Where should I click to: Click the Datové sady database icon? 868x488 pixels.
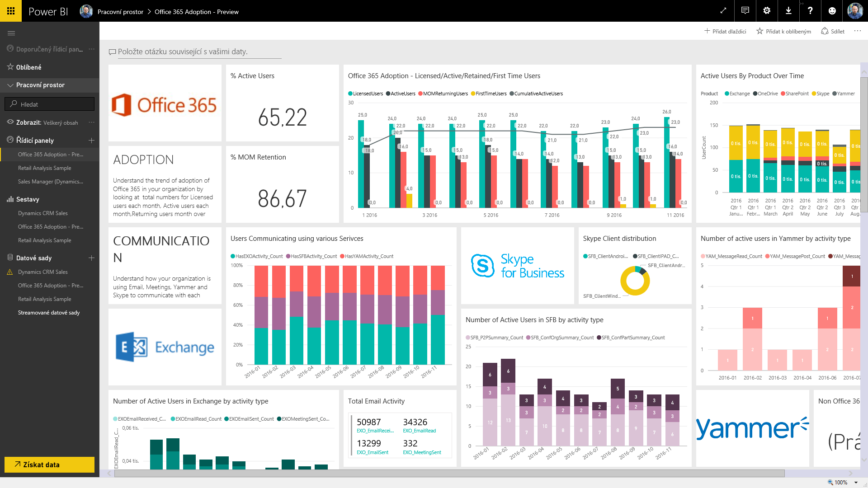pos(10,258)
